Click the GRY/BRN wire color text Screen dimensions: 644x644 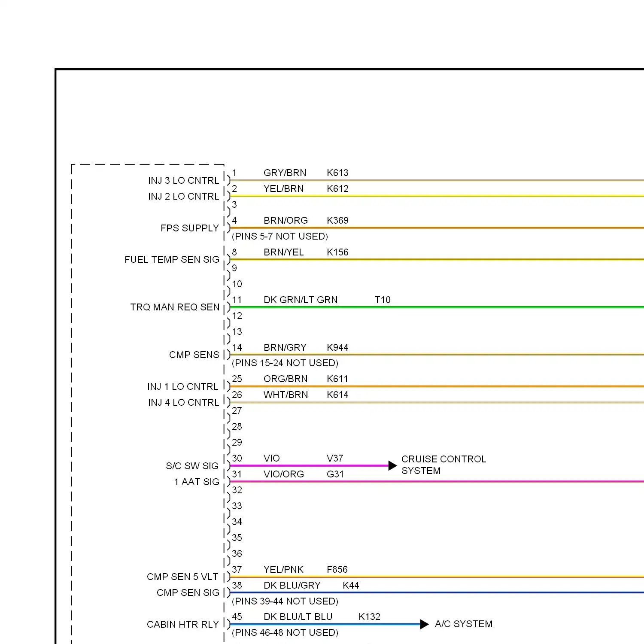click(285, 173)
